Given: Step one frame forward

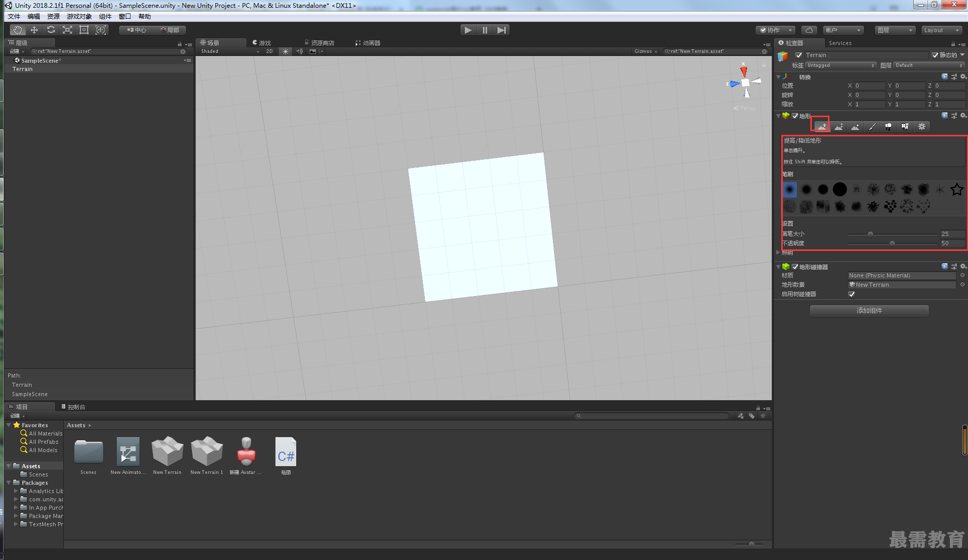Looking at the screenshot, I should pyautogui.click(x=501, y=30).
